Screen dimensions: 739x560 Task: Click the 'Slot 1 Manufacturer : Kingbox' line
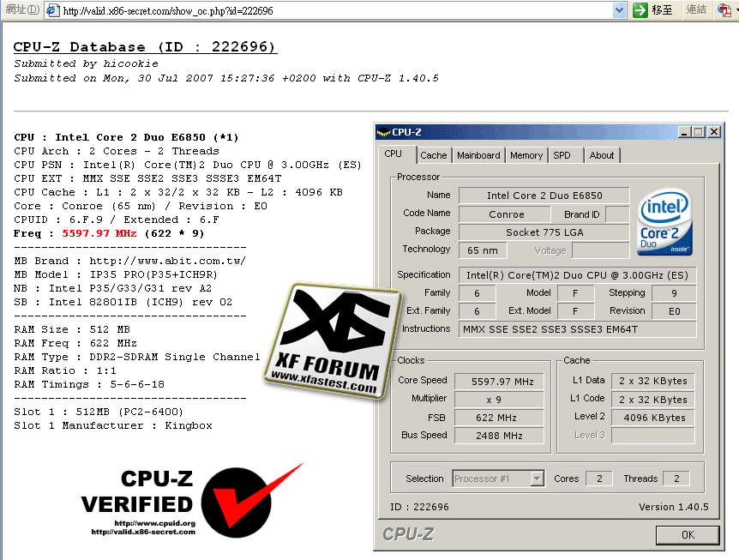pyautogui.click(x=113, y=425)
